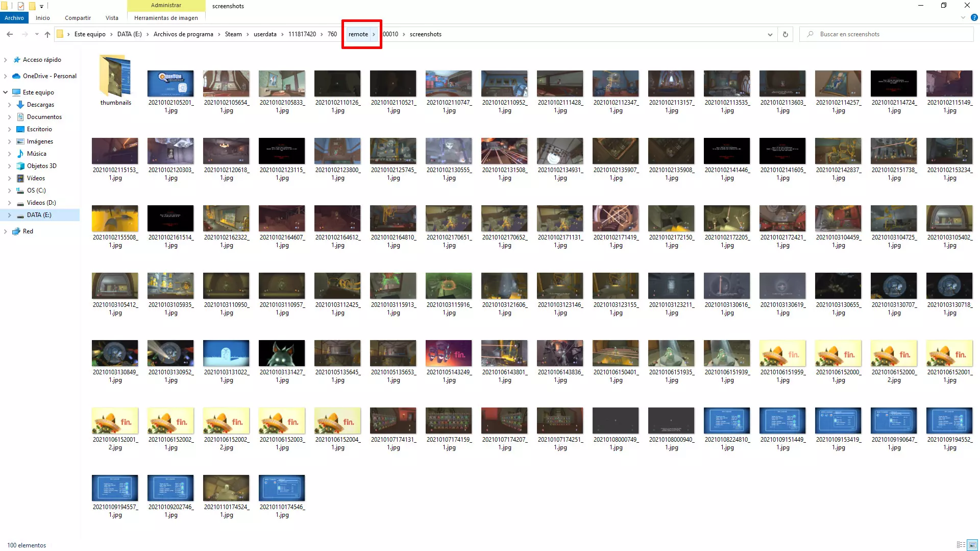Expand Acceso rápido in navigation pane

tap(6, 60)
